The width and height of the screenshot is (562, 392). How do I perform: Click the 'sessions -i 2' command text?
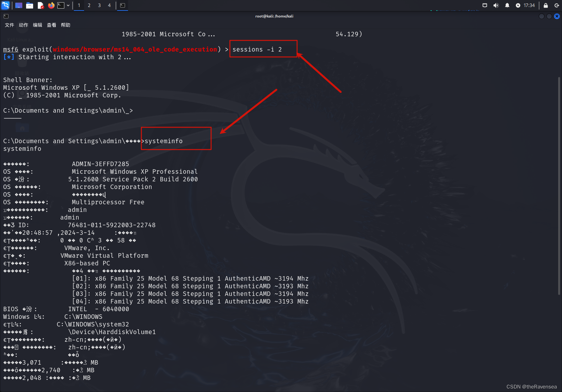(257, 49)
